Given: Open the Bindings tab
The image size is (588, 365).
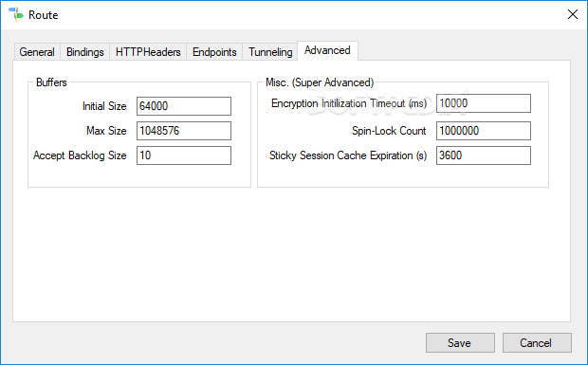Looking at the screenshot, I should pos(84,52).
